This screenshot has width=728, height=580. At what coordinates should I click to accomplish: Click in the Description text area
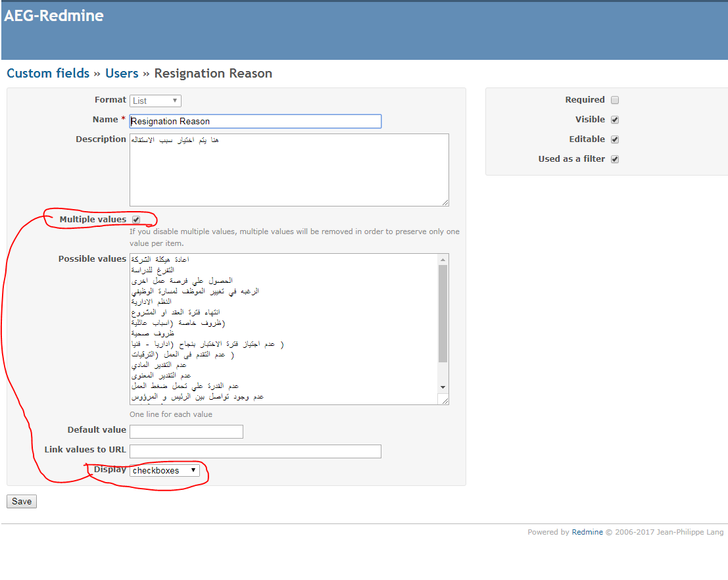(x=289, y=171)
